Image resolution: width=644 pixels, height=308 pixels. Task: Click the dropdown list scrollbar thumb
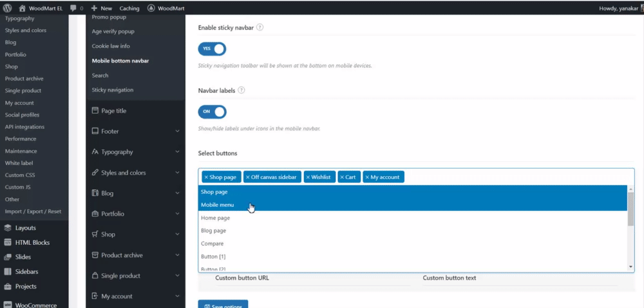[631, 209]
